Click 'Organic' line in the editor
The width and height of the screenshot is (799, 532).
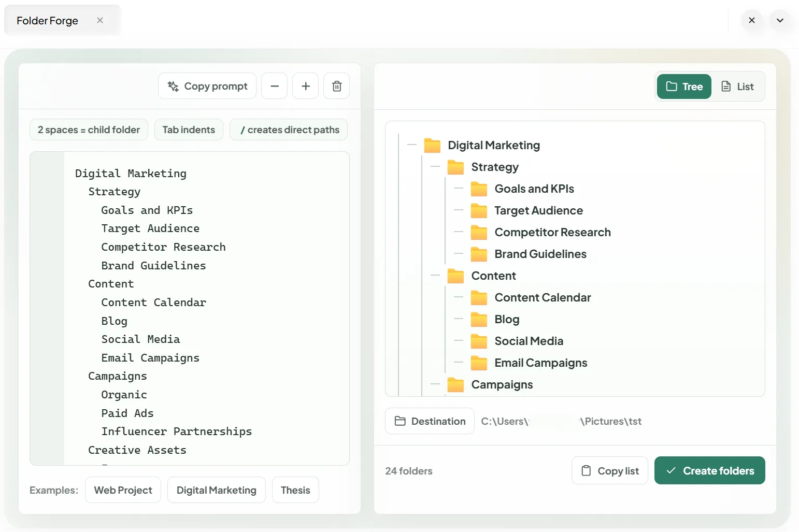coord(124,395)
